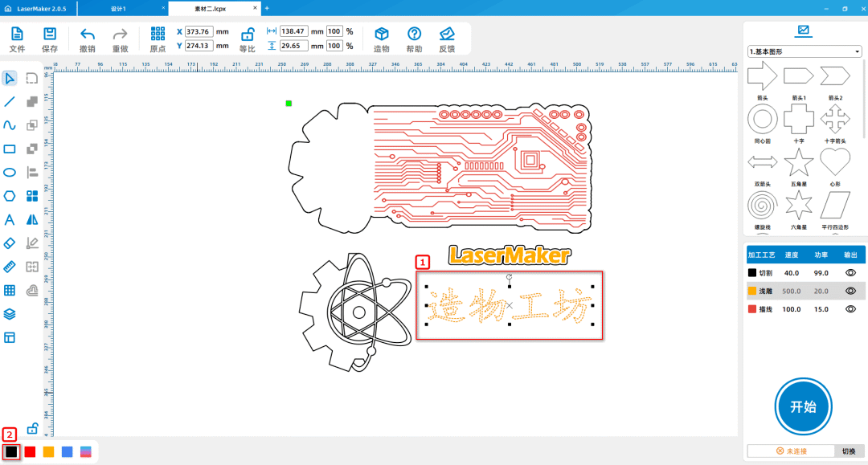Toggle the 等比 aspect ratio lock
The image size is (868, 465).
tap(248, 35)
